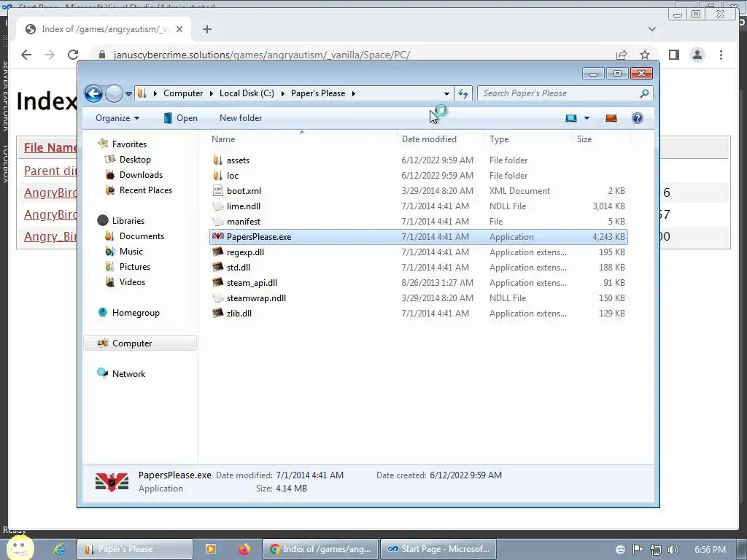Select the boot.xml file icon
747x560 pixels.
(217, 190)
